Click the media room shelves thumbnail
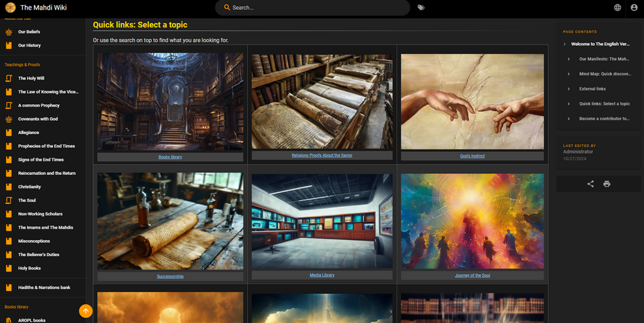This screenshot has width=644, height=323. (x=322, y=221)
